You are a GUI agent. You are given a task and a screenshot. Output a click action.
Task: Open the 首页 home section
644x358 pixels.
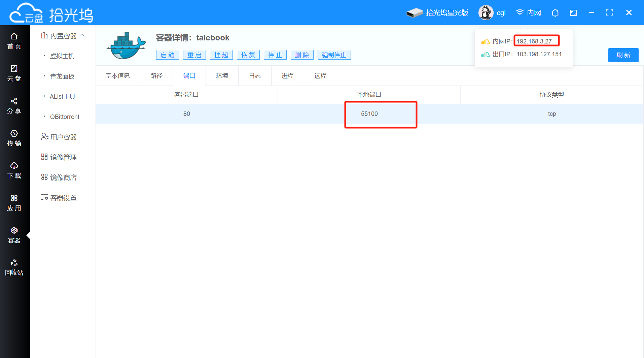point(14,41)
